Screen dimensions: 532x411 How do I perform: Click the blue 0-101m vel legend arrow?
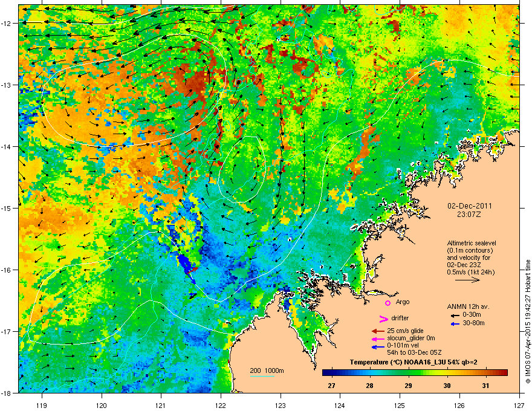378,347
